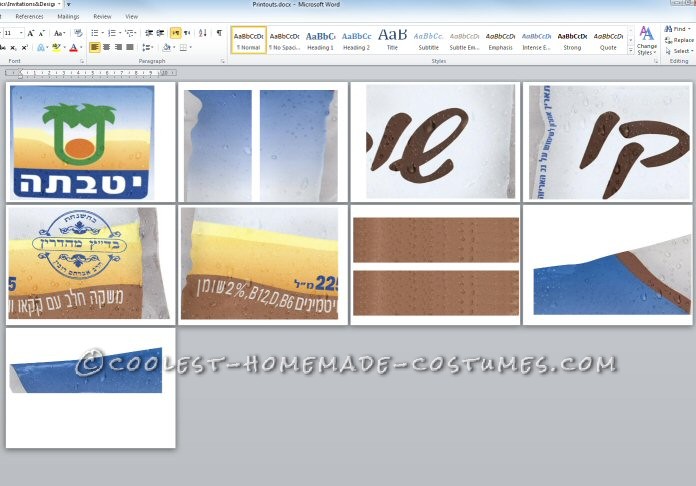Screen dimensions: 696x486
Task: Toggle Center alignment
Action: click(107, 47)
